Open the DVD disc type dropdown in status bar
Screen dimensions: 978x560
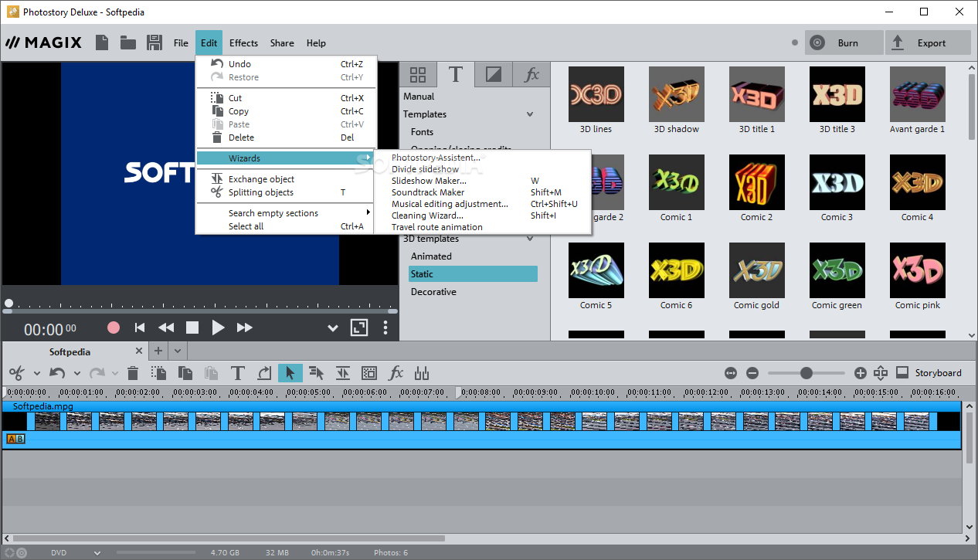pos(97,553)
